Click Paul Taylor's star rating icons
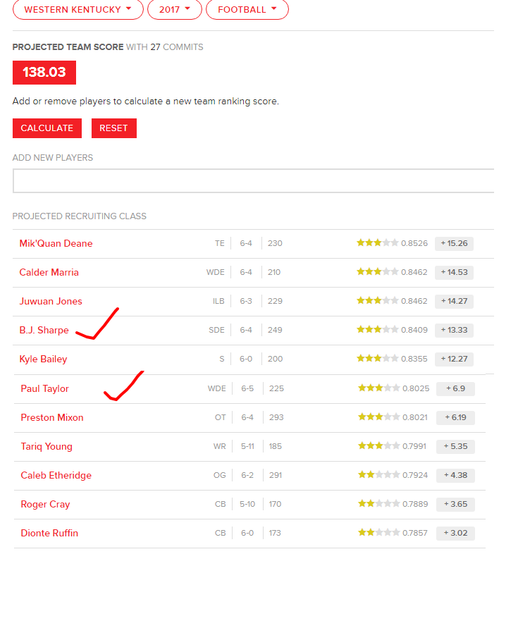Image resolution: width=506 pixels, height=640 pixels. pyautogui.click(x=379, y=388)
